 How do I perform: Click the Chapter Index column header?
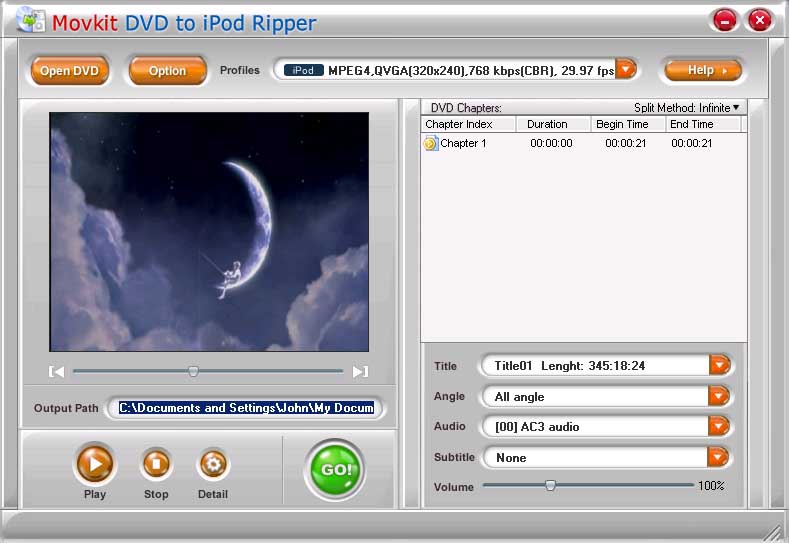pos(468,124)
